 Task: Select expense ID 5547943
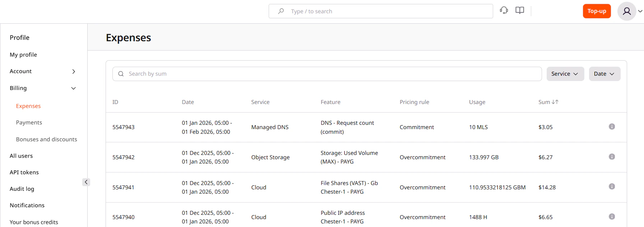(124, 127)
